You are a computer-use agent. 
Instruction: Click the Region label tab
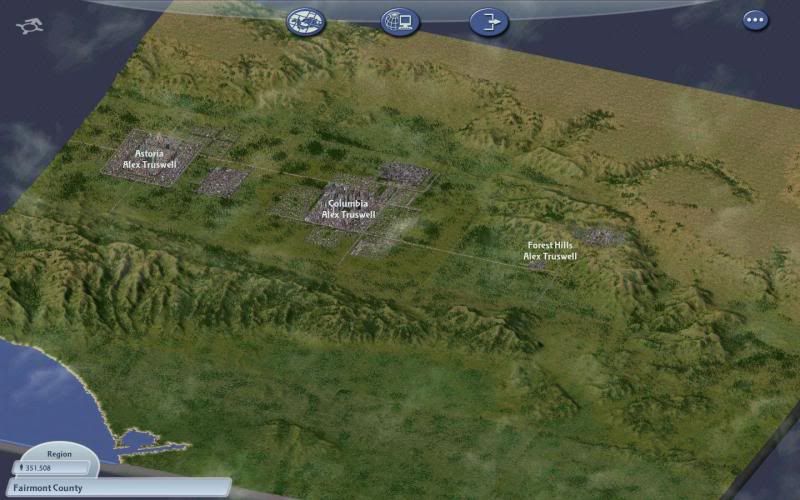[59, 454]
